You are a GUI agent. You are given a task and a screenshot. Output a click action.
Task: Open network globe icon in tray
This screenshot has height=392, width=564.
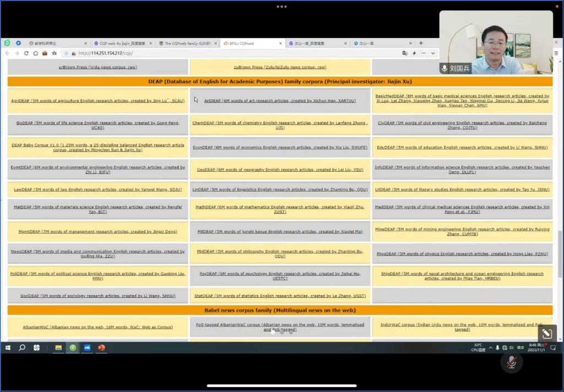505,348
